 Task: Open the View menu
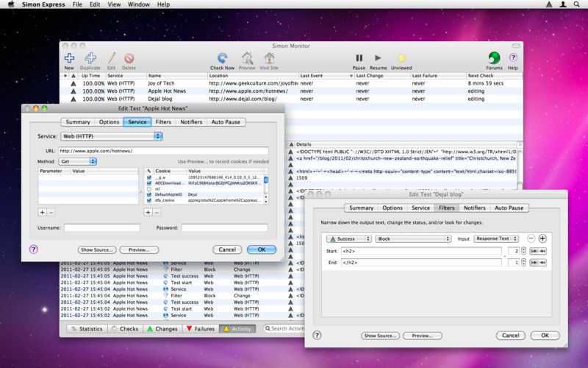(x=114, y=4)
